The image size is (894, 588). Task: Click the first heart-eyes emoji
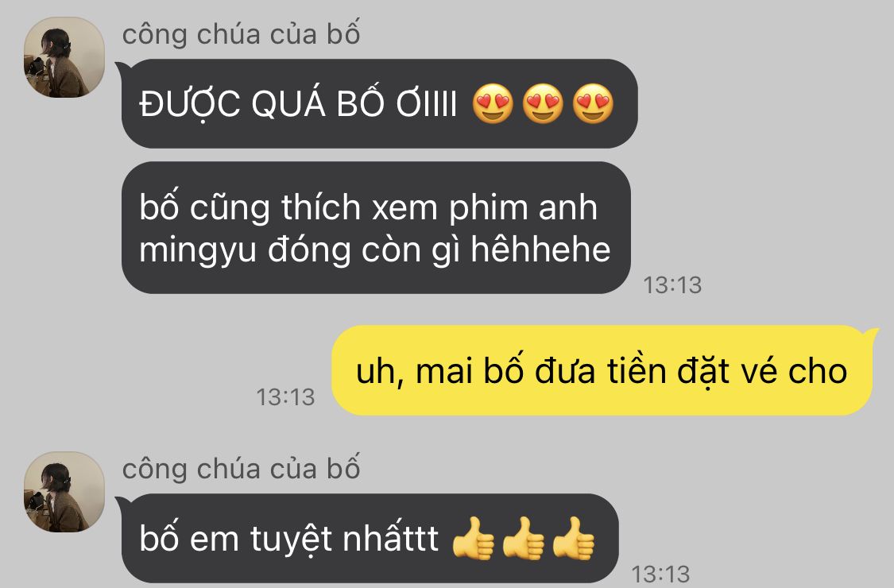tap(493, 104)
